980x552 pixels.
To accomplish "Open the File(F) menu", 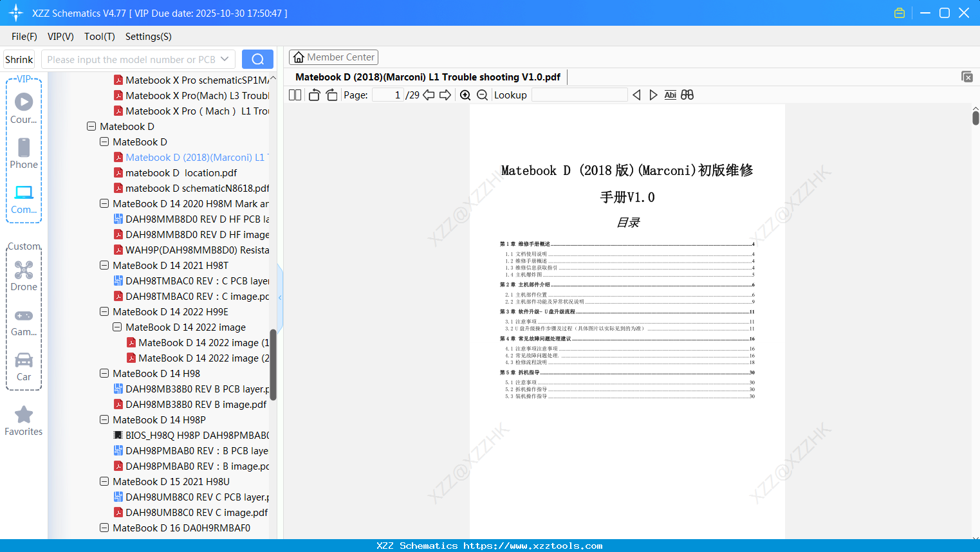I will click(x=24, y=37).
